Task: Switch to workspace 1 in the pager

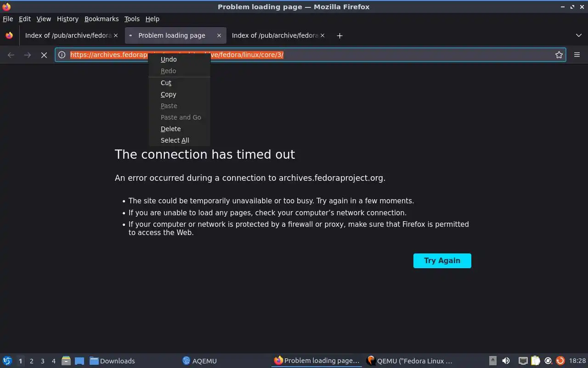Action: pos(20,361)
